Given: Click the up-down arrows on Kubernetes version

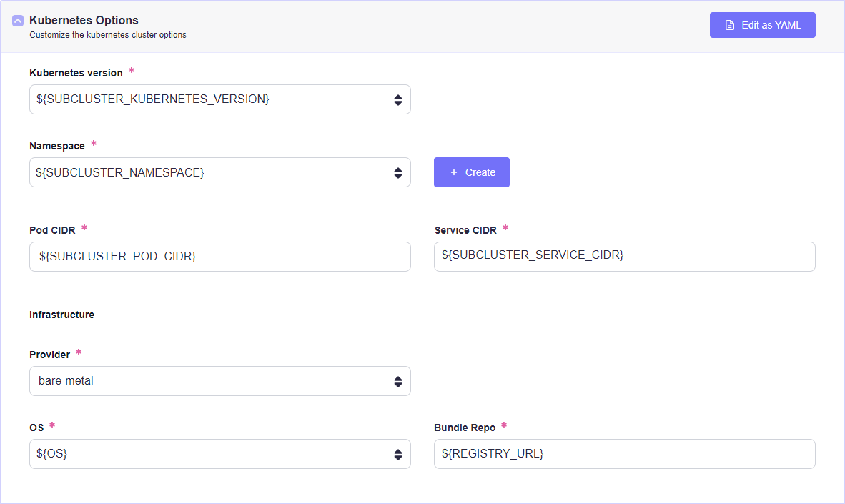Looking at the screenshot, I should (398, 99).
